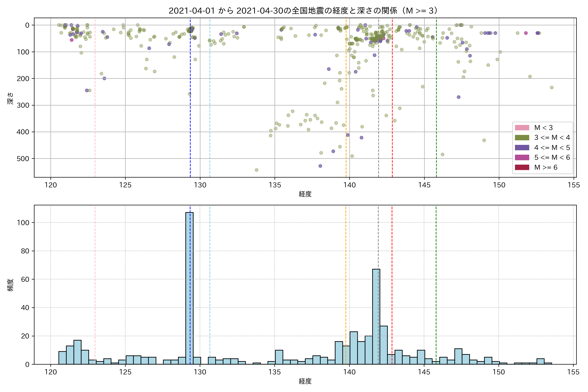This screenshot has height=392, width=588.
Task: Click the olive 3 <= M < 4 legend swatch
Action: pyautogui.click(x=522, y=138)
